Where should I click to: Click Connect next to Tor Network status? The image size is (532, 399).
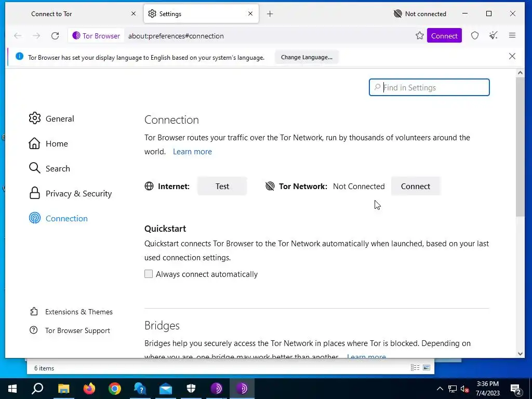[415, 186]
